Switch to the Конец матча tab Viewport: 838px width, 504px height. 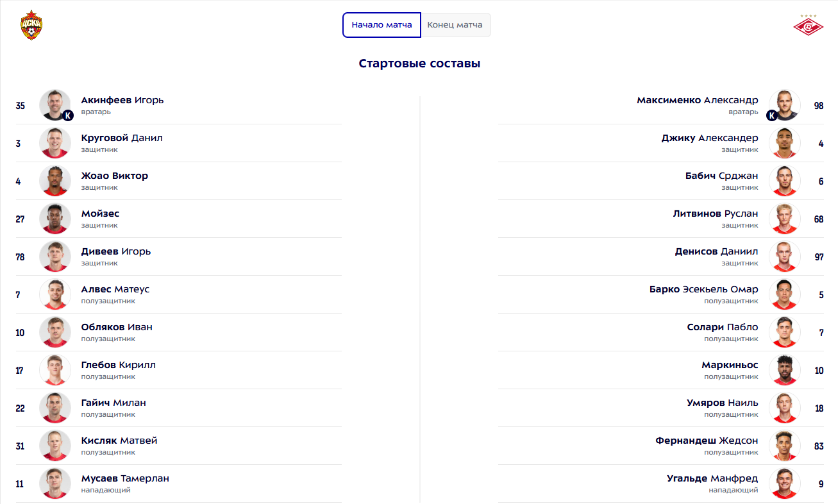tap(455, 25)
